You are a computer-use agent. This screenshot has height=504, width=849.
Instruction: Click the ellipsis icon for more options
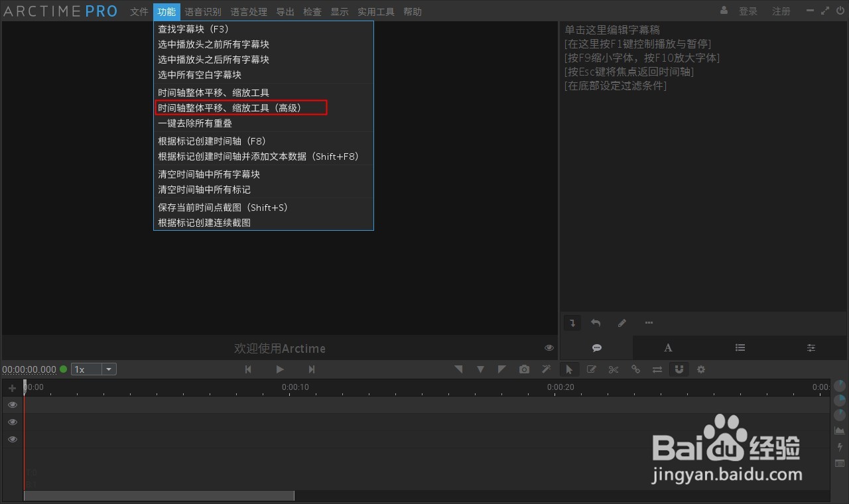(649, 322)
